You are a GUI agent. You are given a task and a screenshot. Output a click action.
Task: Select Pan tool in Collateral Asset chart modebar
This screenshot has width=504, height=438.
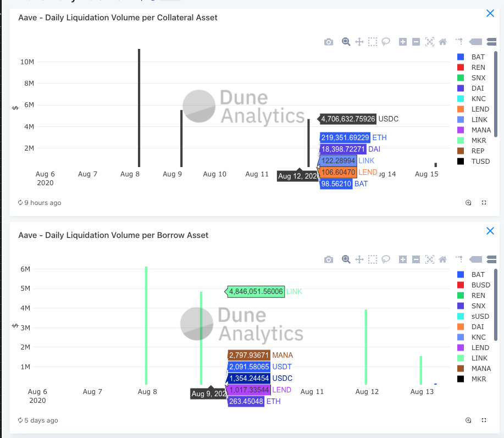click(359, 42)
